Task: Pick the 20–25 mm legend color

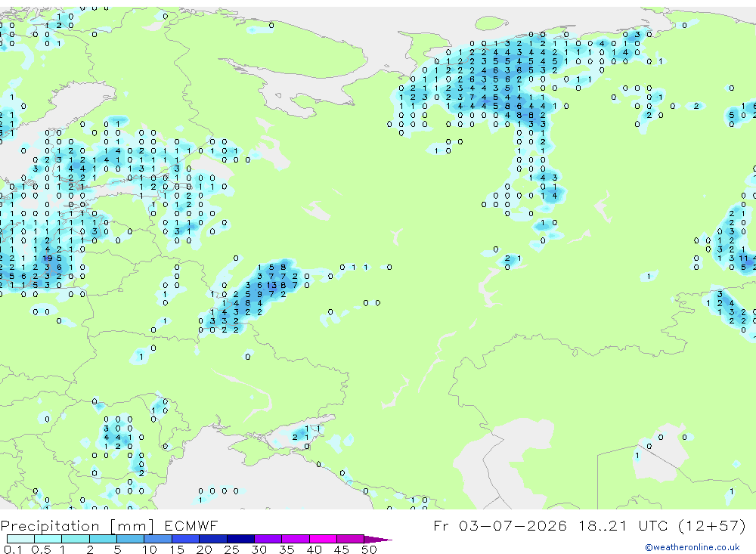Action: [213, 539]
